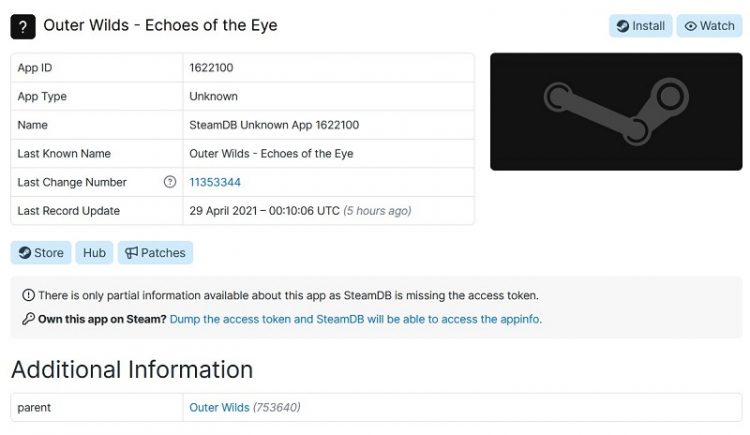The height and width of the screenshot is (435, 750).
Task: Click the Steam icon on Store button
Action: pos(24,253)
